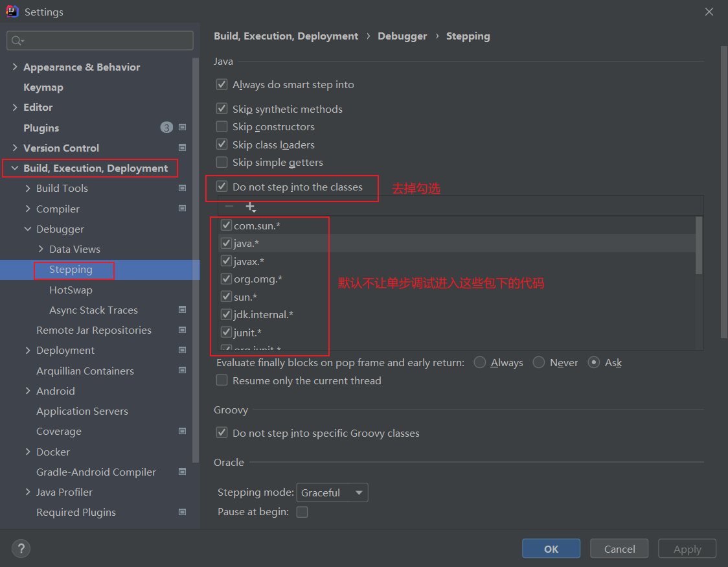Viewport: 728px width, 567px height.
Task: Click the help question mark icon
Action: click(x=21, y=549)
